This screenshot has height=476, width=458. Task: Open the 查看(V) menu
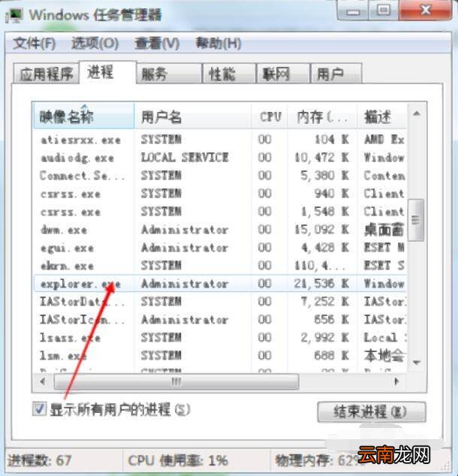tap(157, 44)
